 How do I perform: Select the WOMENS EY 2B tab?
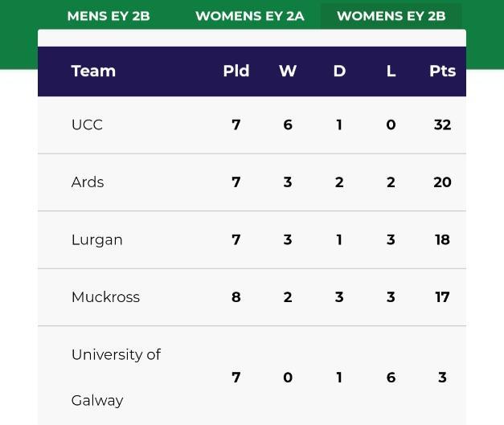[391, 15]
